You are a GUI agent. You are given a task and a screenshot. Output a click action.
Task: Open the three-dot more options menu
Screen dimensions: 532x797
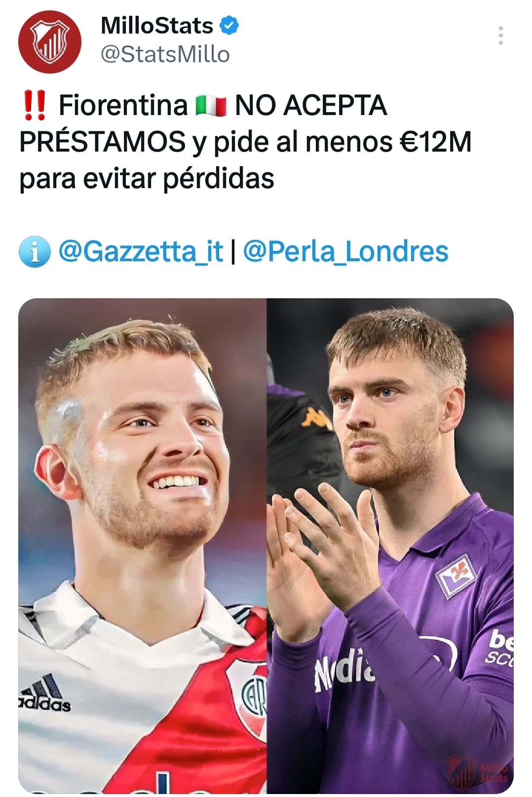point(501,36)
